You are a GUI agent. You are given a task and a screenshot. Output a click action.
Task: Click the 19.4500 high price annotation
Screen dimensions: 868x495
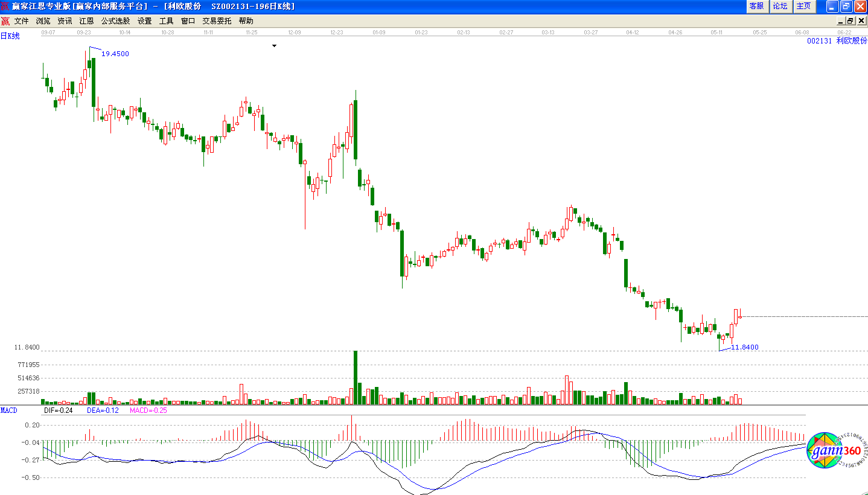tap(115, 54)
